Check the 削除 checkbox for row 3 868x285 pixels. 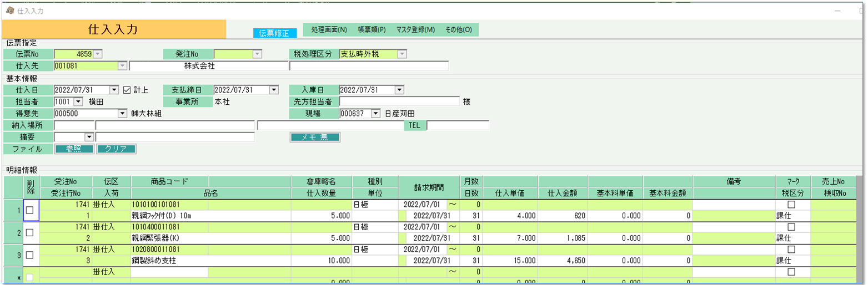pyautogui.click(x=30, y=255)
